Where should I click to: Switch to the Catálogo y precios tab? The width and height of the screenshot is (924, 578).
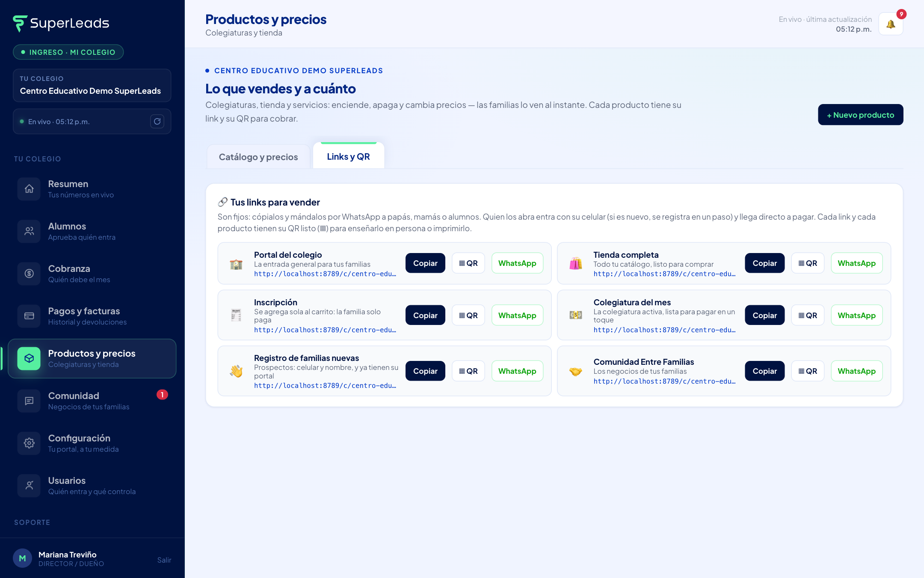pyautogui.click(x=258, y=157)
